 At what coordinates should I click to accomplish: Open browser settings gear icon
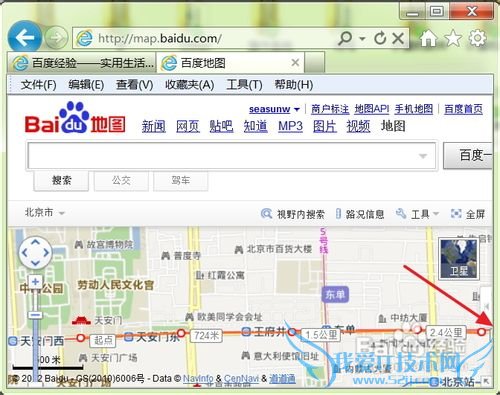click(478, 38)
